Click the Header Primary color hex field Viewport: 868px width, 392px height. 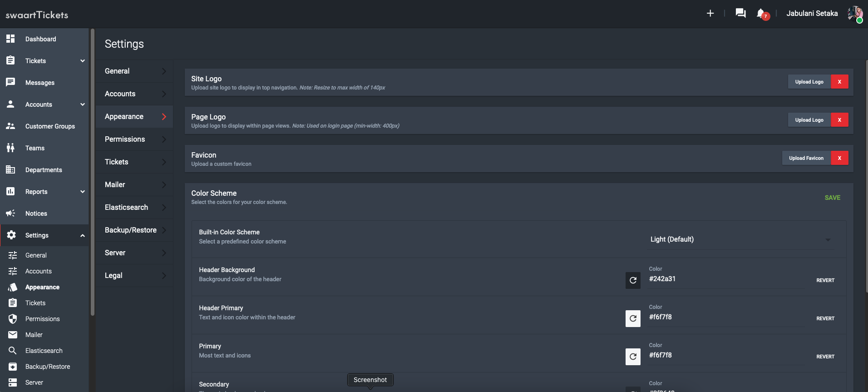[x=725, y=317]
